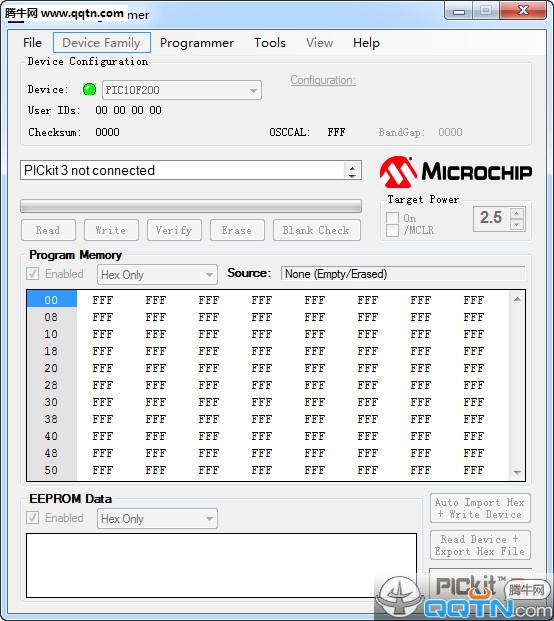Click last FFF cell in row 50
This screenshot has height=621, width=554.
474,470
